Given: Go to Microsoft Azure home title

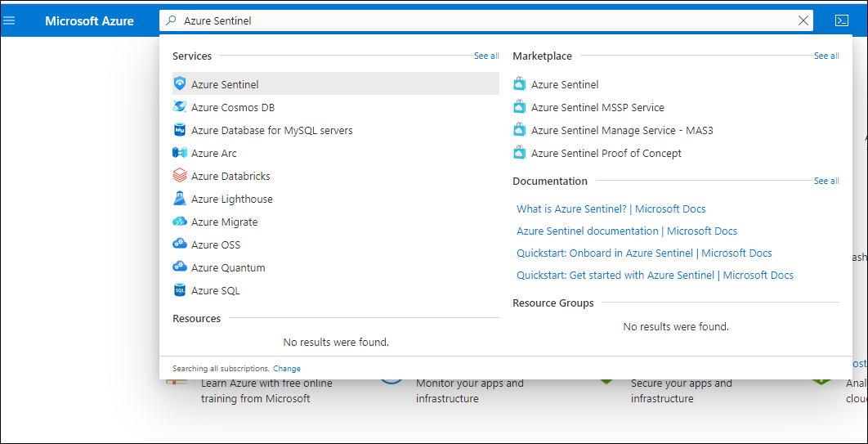Looking at the screenshot, I should [89, 21].
